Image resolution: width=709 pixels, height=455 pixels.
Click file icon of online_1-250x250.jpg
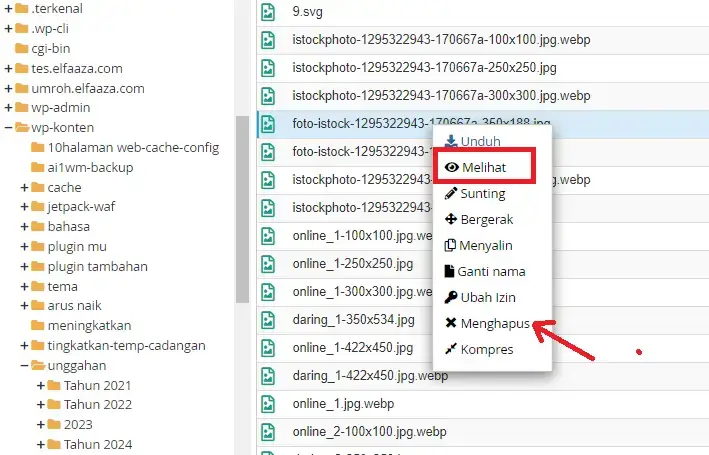tap(268, 264)
